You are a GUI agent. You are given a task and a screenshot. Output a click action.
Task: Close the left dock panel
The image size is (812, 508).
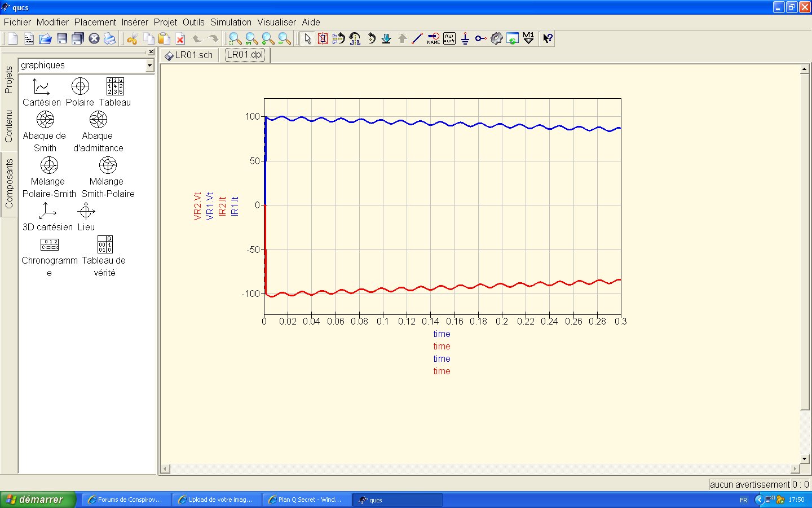151,52
